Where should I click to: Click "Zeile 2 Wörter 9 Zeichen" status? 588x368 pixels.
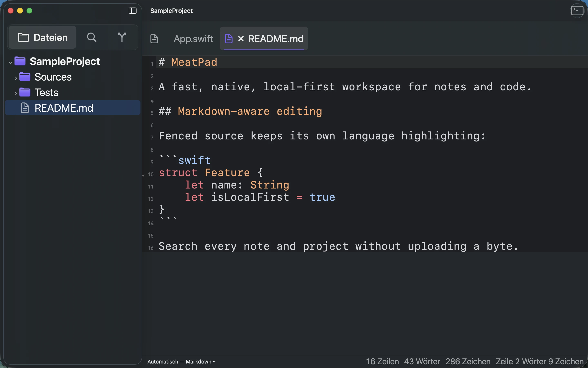[x=540, y=362]
